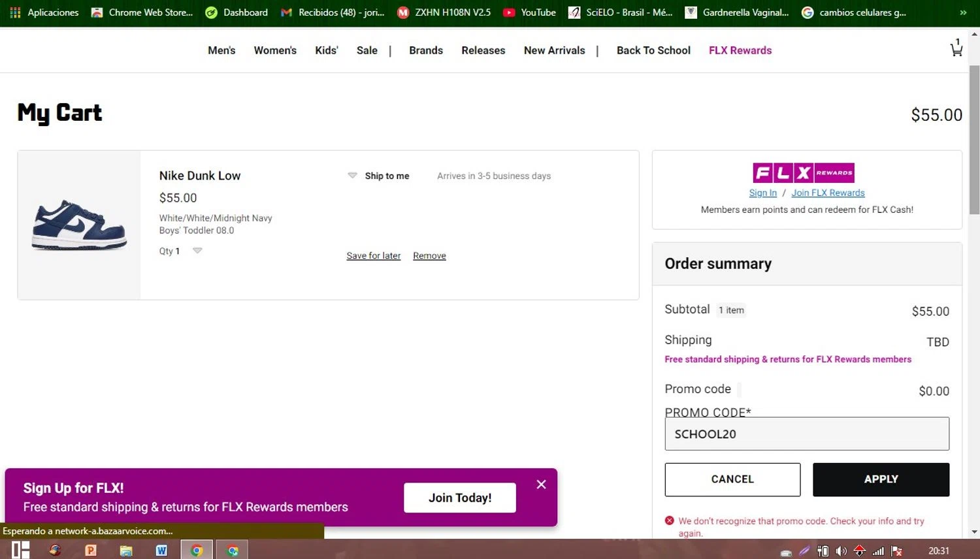Open Aplicaciones apps grid bookmark
The image size is (980, 559).
[x=44, y=12]
